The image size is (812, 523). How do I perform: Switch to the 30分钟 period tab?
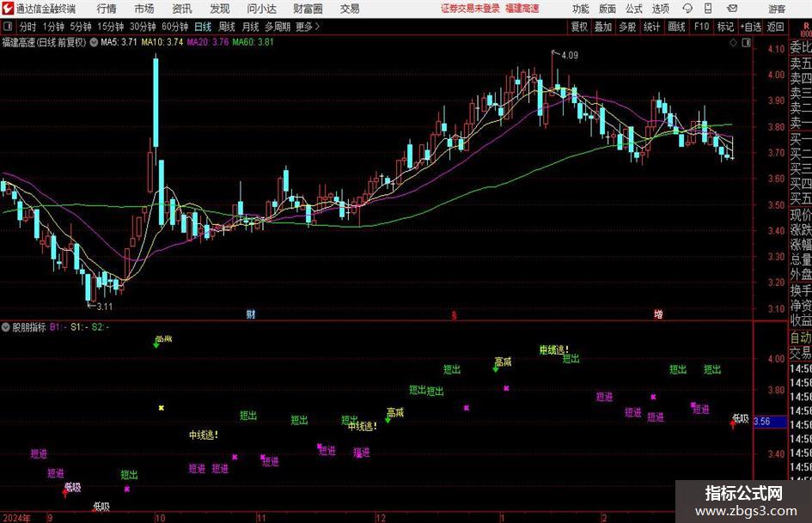coord(143,27)
